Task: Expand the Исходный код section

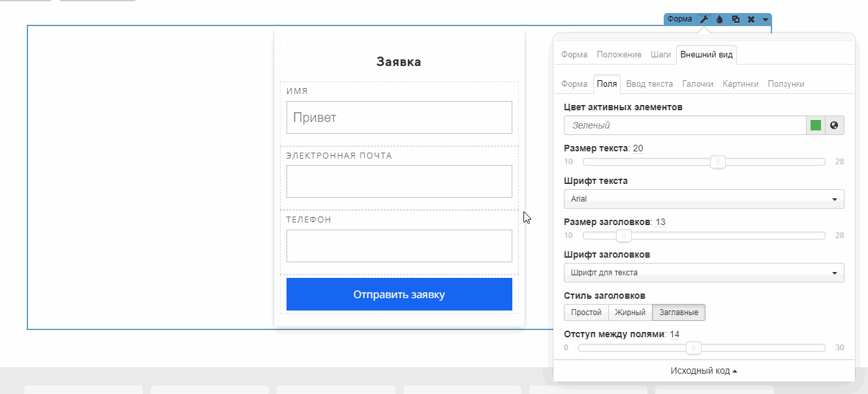Action: [704, 371]
